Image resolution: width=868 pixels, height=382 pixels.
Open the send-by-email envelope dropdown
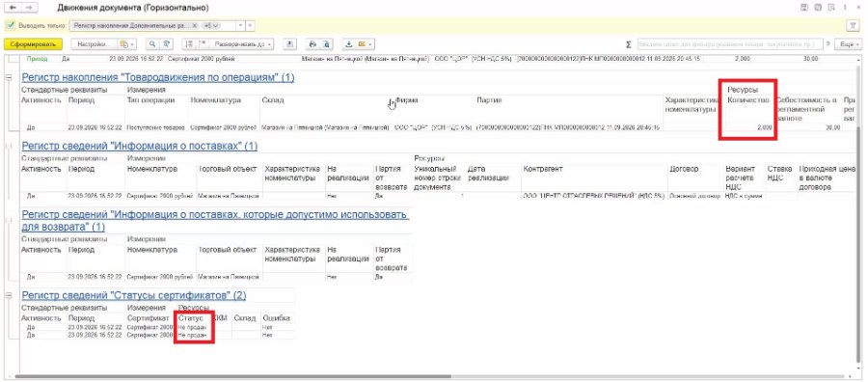tap(365, 44)
